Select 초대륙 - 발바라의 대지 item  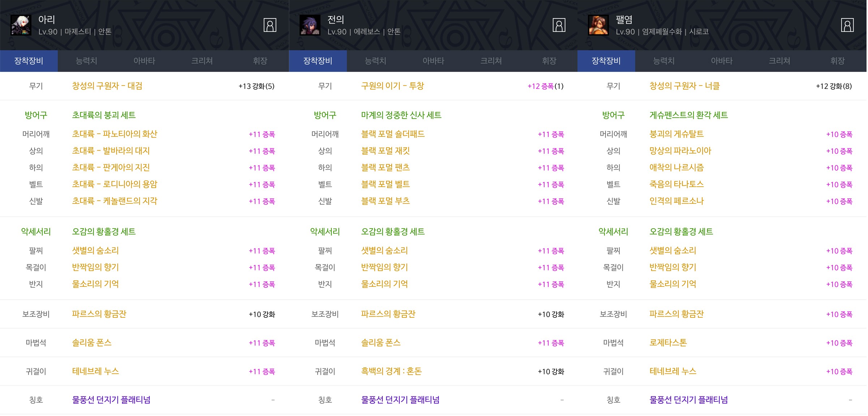(111, 151)
